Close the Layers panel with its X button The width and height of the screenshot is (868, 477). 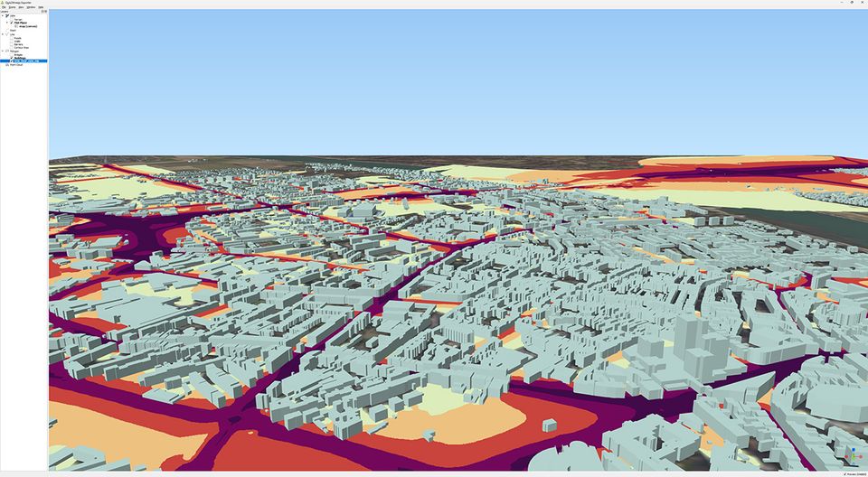[46, 11]
